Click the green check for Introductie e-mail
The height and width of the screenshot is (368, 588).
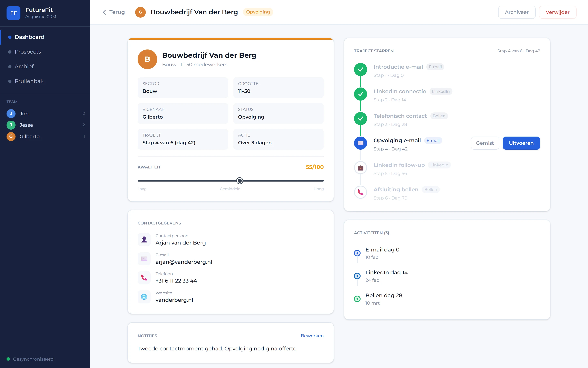pos(360,70)
